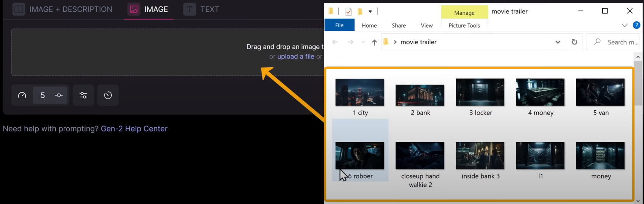644x204 pixels.
Task: Click the drag and drop upload area
Action: pos(167,52)
